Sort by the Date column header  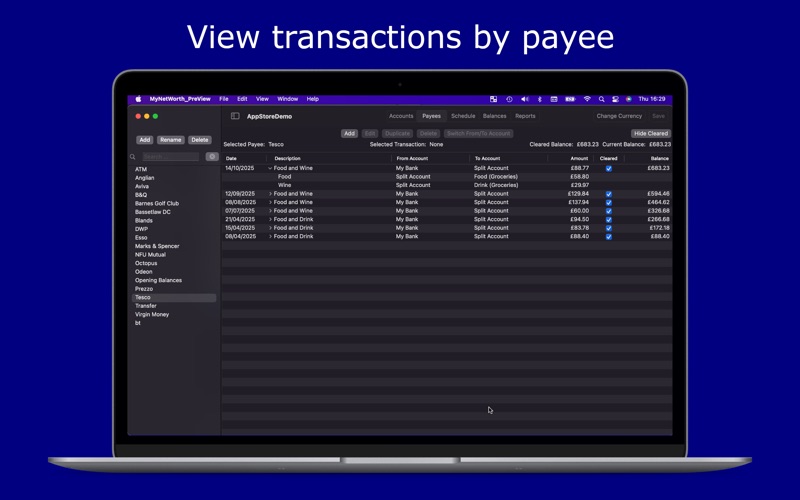tap(231, 159)
